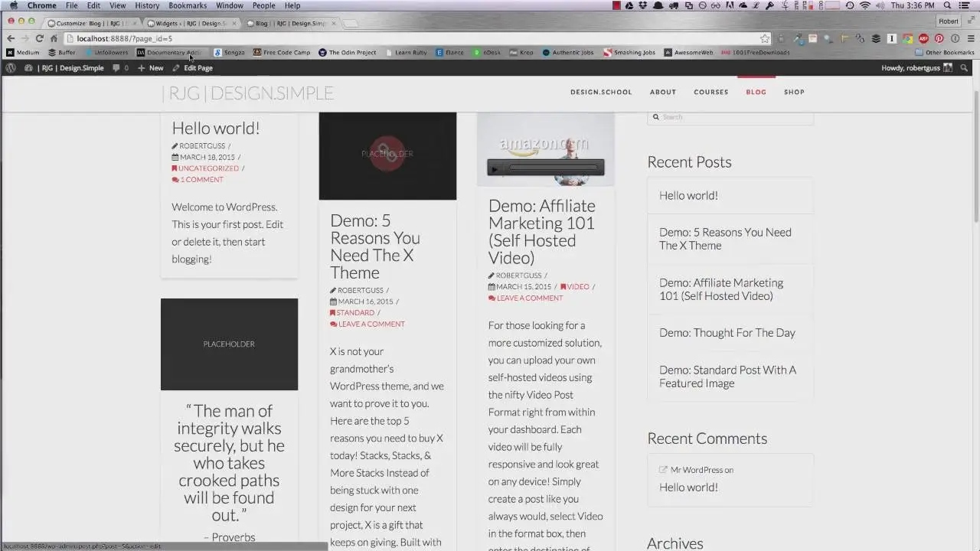This screenshot has width=980, height=551.
Task: Open the Chrome hamburger menu
Action: pyautogui.click(x=970, y=38)
